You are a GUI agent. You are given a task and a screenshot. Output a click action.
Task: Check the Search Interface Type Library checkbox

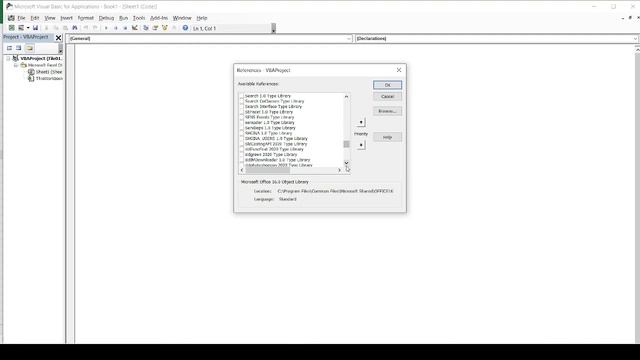(242, 107)
